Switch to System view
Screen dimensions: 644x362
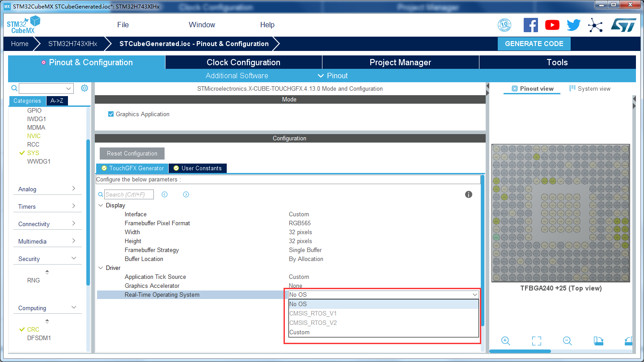click(590, 88)
